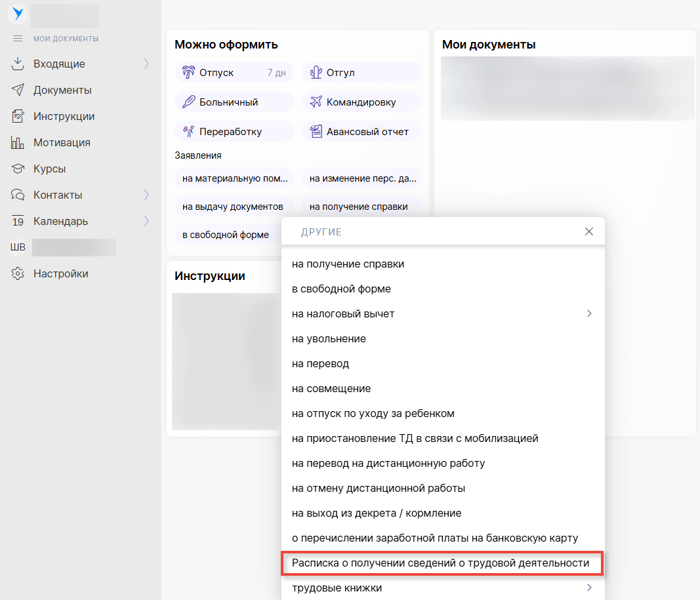This screenshot has width=700, height=600.
Task: Close the Другие popup with the X
Action: pos(588,231)
